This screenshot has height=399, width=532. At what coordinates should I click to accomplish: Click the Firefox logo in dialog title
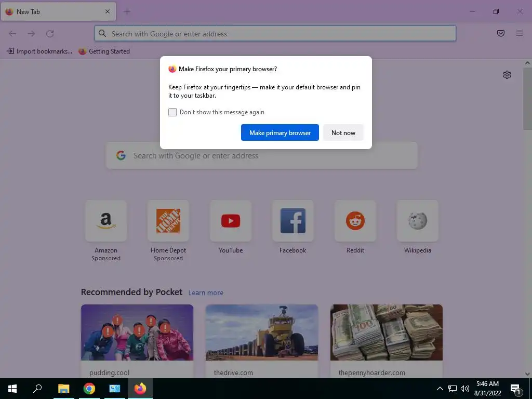coord(172,69)
